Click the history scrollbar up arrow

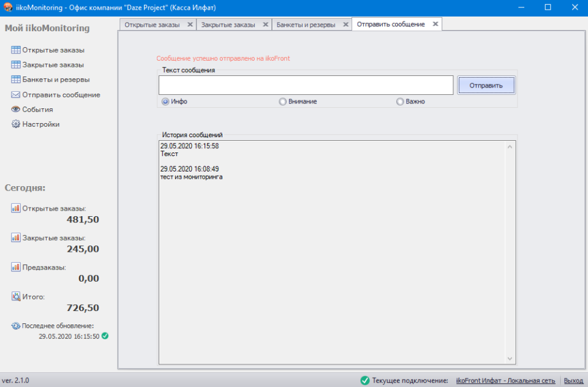(x=510, y=146)
